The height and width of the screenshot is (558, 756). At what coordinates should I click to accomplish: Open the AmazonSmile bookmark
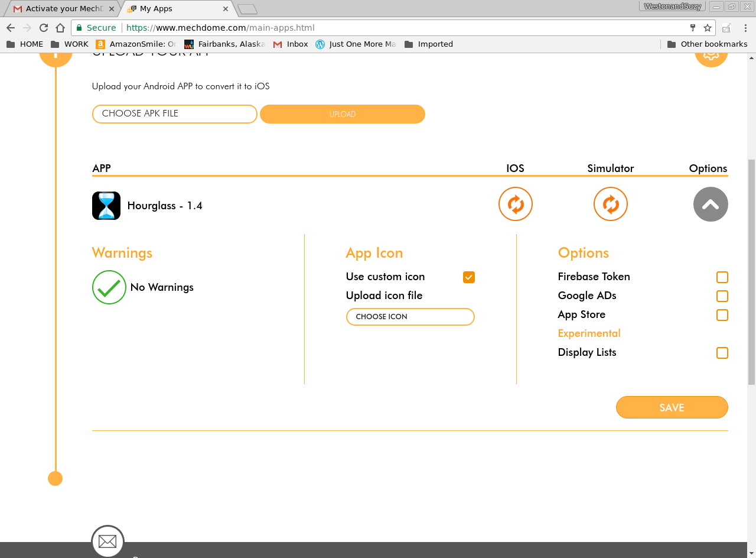(136, 44)
